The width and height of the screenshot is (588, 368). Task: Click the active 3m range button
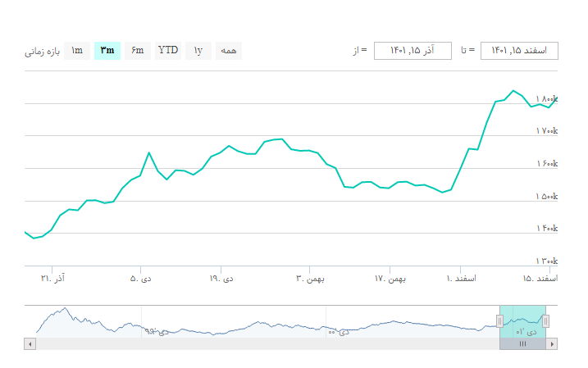107,51
